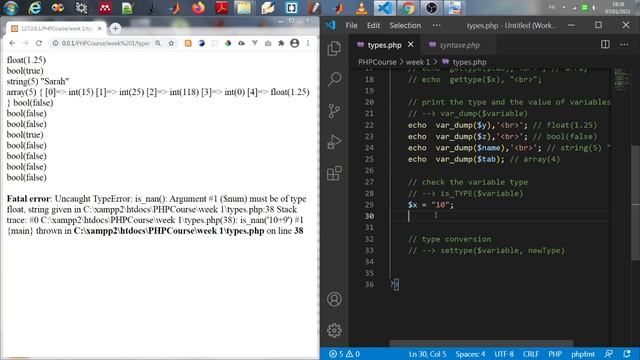The height and width of the screenshot is (360, 640).
Task: Click the week 1 breadcrumb
Action: tap(418, 62)
